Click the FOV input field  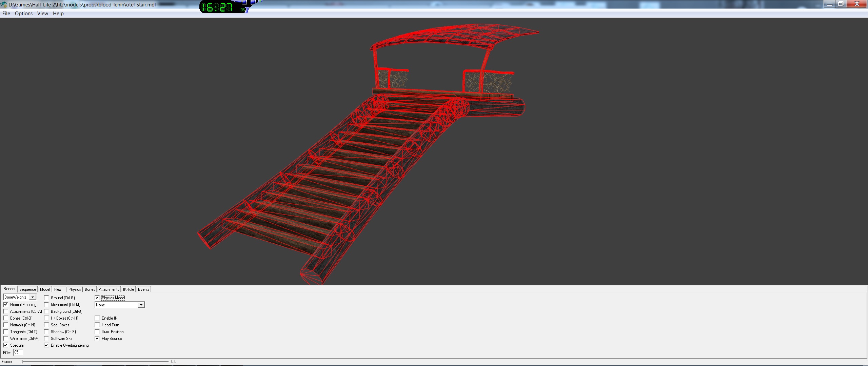18,352
